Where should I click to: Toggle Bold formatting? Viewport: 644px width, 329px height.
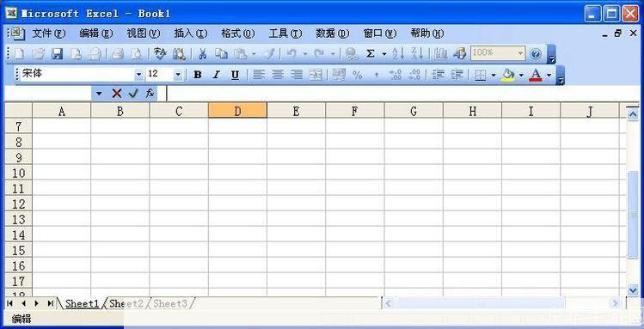198,75
